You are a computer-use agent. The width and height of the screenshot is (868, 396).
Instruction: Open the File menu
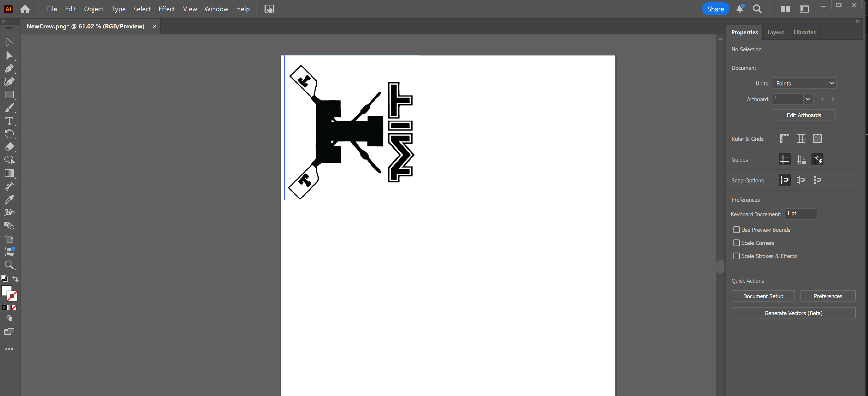[52, 9]
